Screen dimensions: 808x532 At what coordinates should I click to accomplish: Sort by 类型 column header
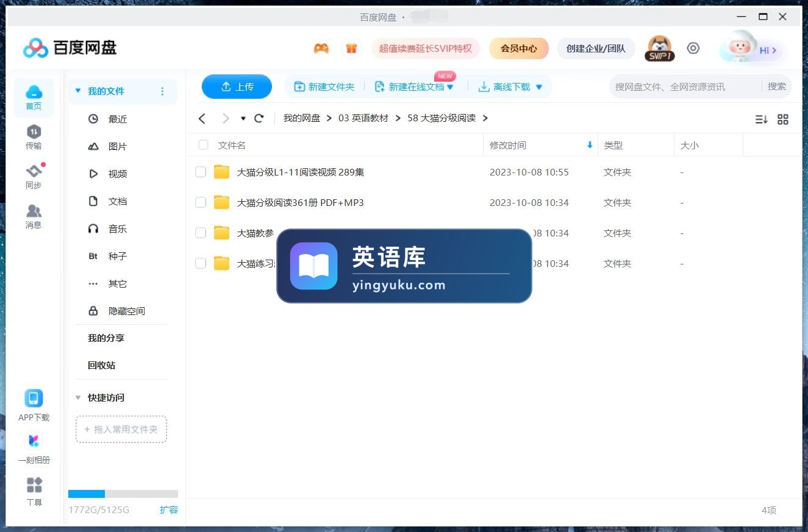coord(613,146)
